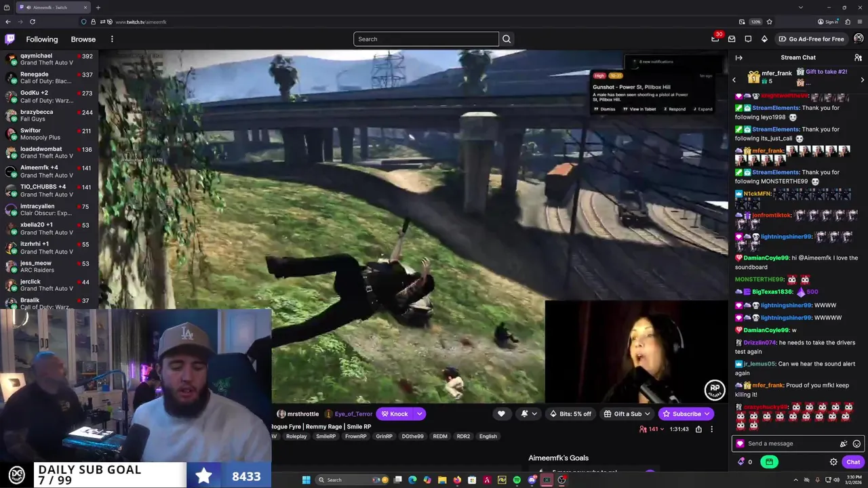Open Prime loot with the 30 badge
868x488 pixels.
(x=715, y=39)
